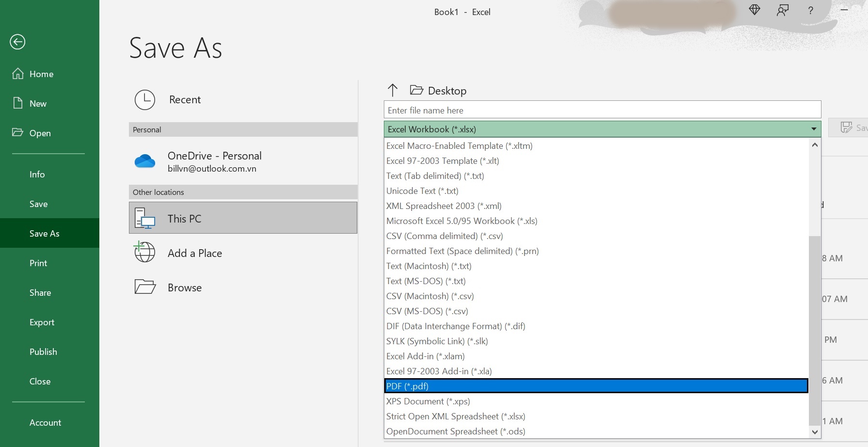Choose CSV (MS-DOS) (*.csv)
The width and height of the screenshot is (868, 447).
(596, 311)
